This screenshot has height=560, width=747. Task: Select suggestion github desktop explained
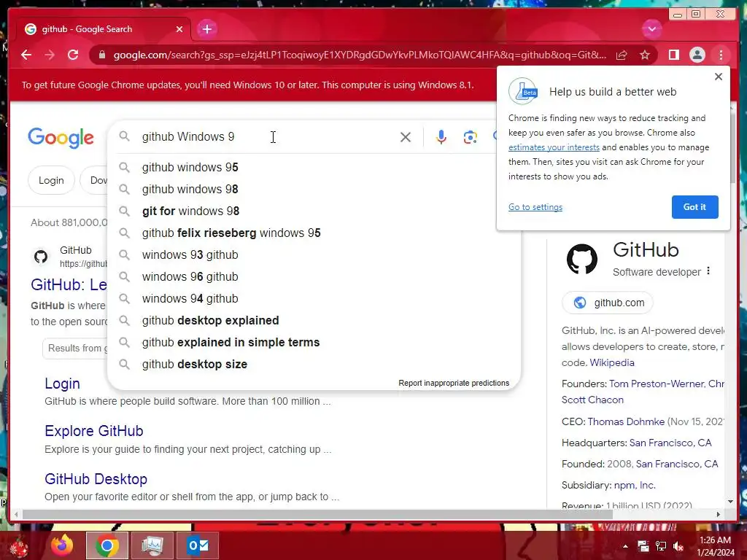point(314,321)
